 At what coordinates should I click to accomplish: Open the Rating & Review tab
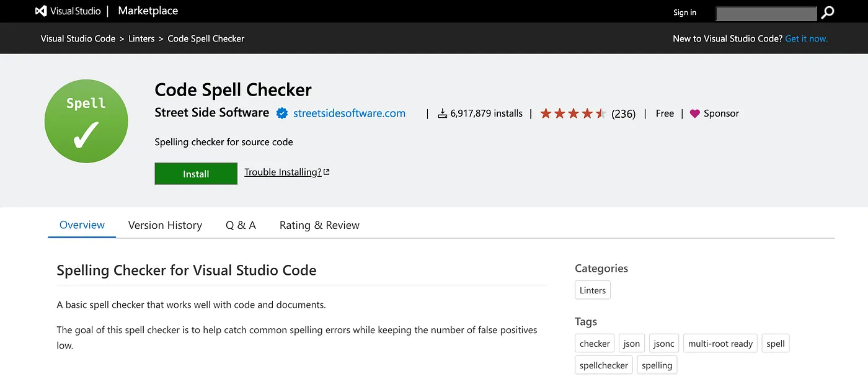click(319, 225)
